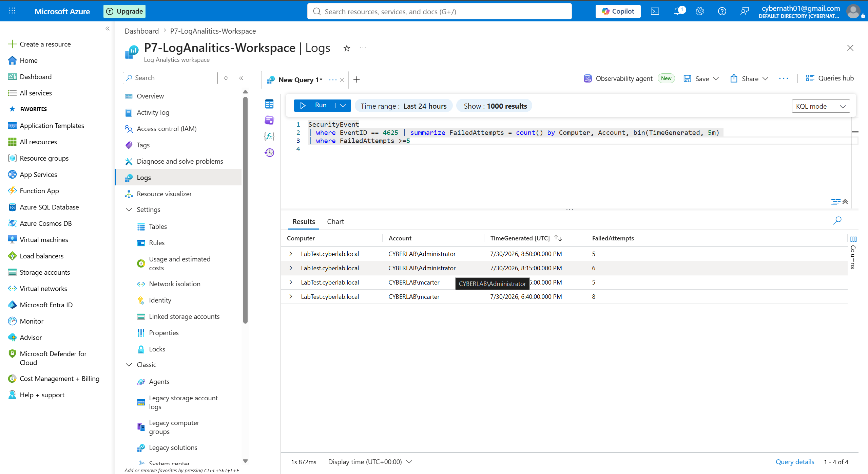Add a new query tab with plus
This screenshot has width=868, height=474.
pos(356,80)
